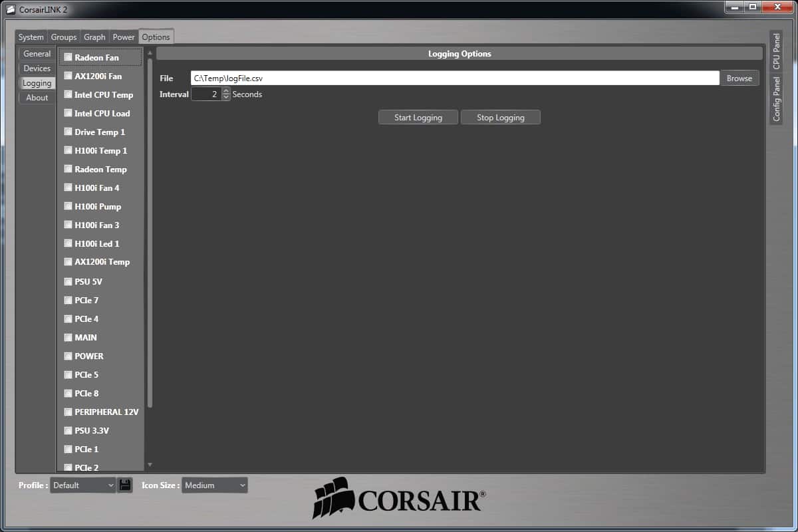Select the Logging section tab
The height and width of the screenshot is (532, 798).
[x=37, y=83]
